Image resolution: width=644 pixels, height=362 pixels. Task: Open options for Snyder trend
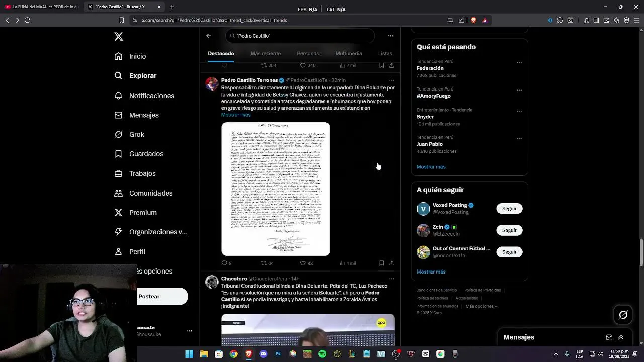pos(519,111)
